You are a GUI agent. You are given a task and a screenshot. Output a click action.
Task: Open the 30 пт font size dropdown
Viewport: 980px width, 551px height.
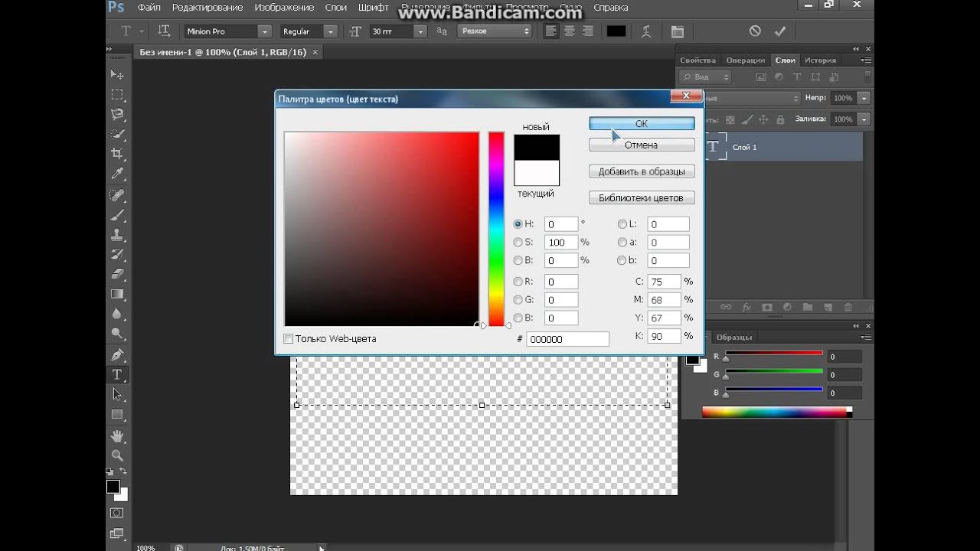click(x=420, y=31)
